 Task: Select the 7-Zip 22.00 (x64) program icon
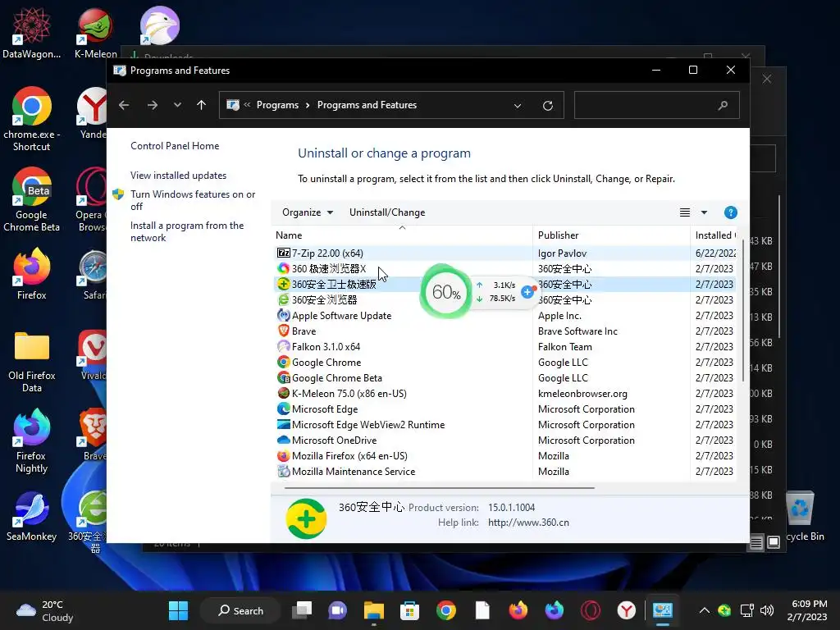(283, 253)
